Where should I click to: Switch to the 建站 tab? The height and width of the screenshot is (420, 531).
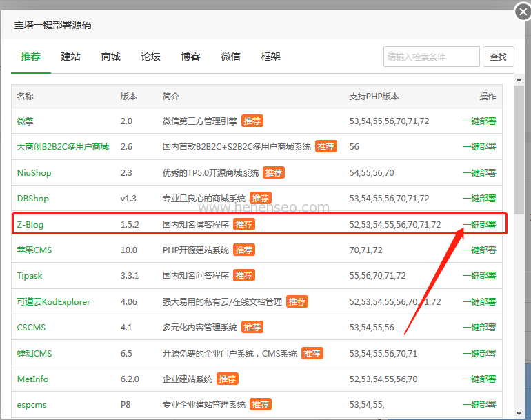tap(71, 57)
